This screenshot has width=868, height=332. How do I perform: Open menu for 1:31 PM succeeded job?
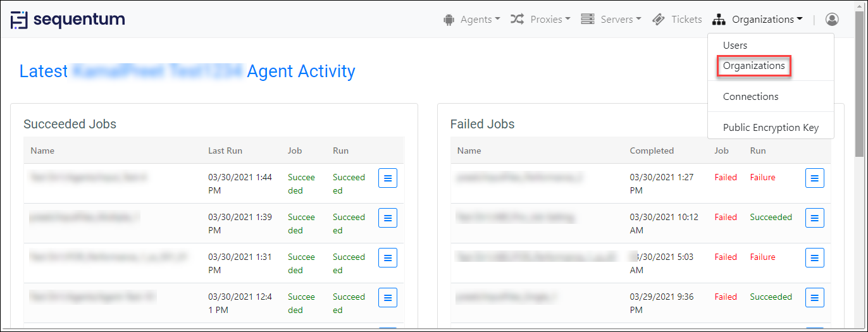(388, 258)
